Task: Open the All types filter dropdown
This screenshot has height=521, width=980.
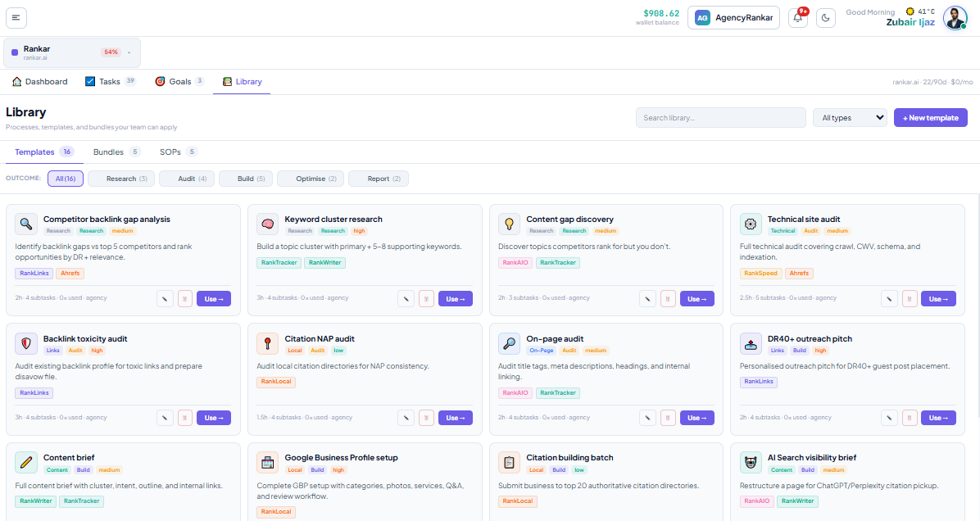Action: coord(850,117)
